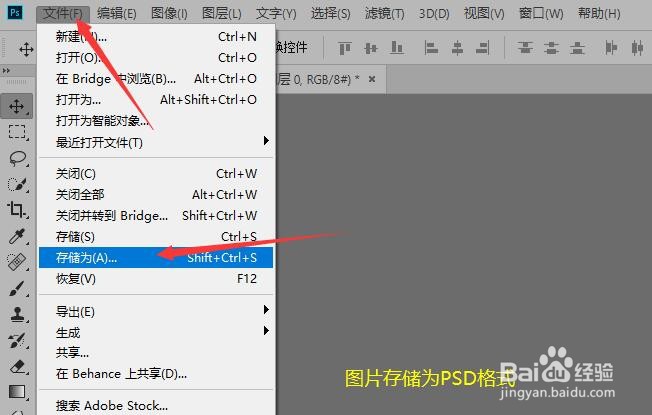Click Distribute vertical centers icon
The image size is (652, 415).
pos(551,48)
